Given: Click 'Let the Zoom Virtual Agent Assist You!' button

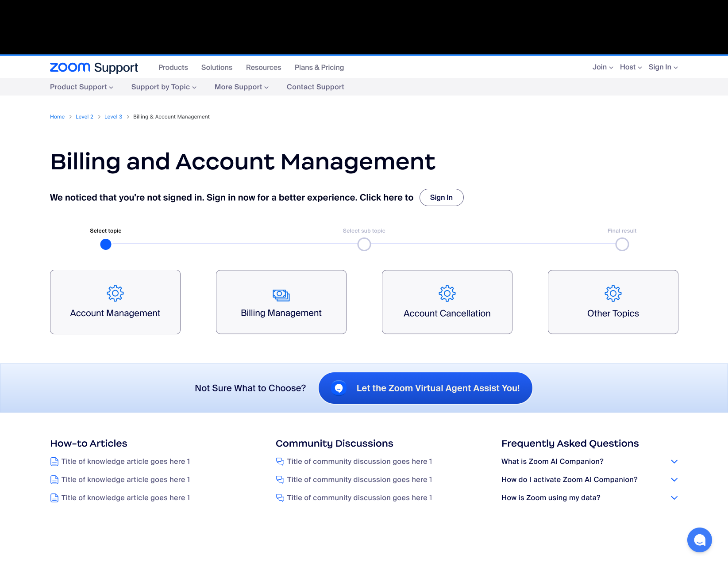Looking at the screenshot, I should (x=425, y=388).
